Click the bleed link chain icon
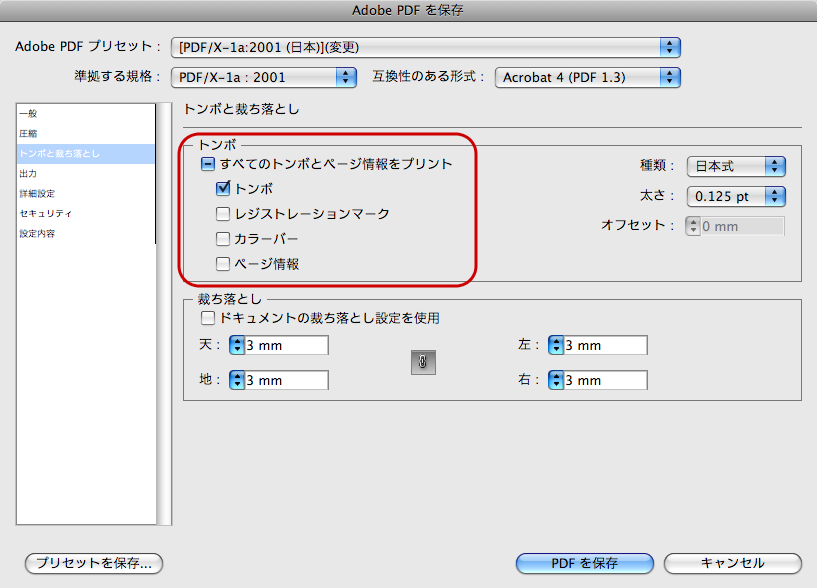817x588 pixels. 423,362
